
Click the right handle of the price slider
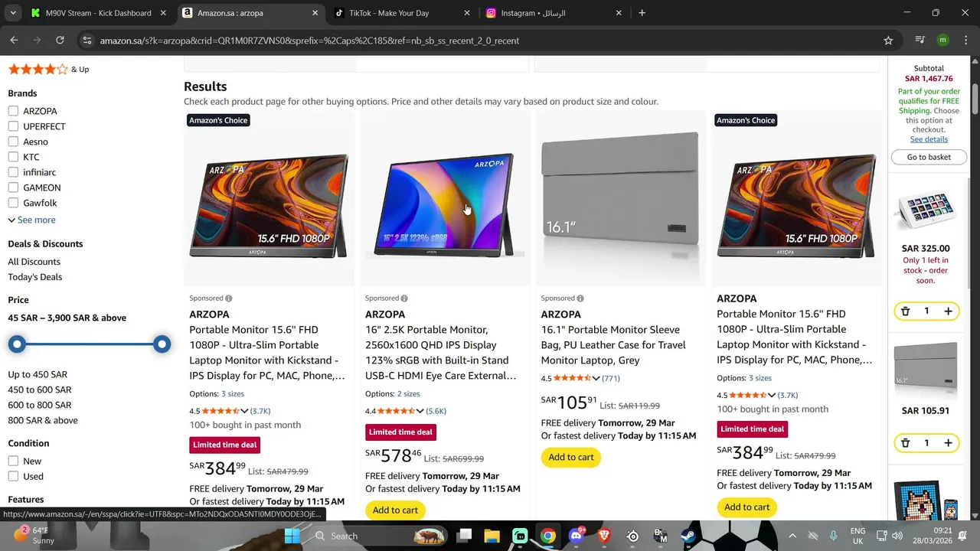[162, 344]
